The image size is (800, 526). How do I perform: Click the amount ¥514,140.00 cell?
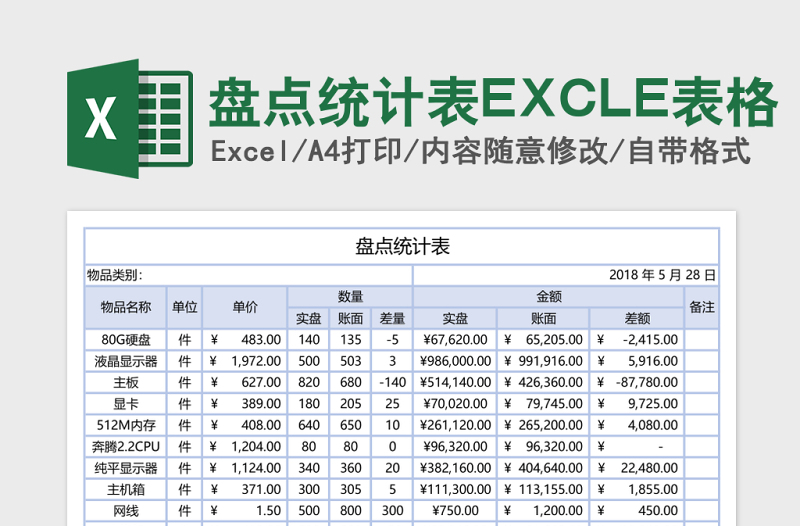coord(455,383)
